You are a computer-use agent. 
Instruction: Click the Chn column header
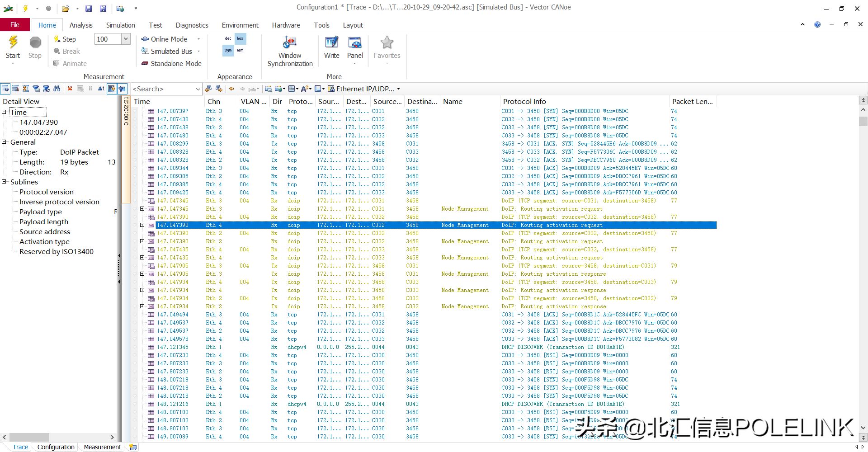click(221, 101)
